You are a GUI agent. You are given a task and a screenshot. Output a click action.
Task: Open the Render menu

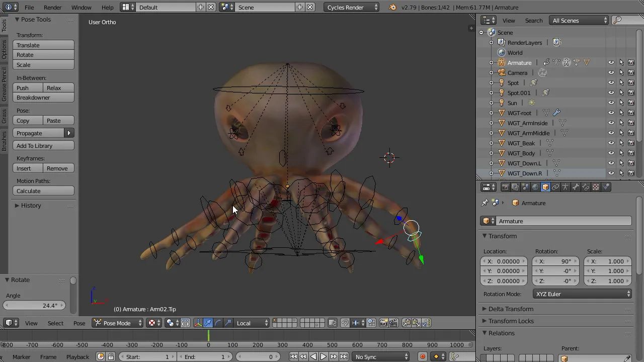pyautogui.click(x=52, y=8)
